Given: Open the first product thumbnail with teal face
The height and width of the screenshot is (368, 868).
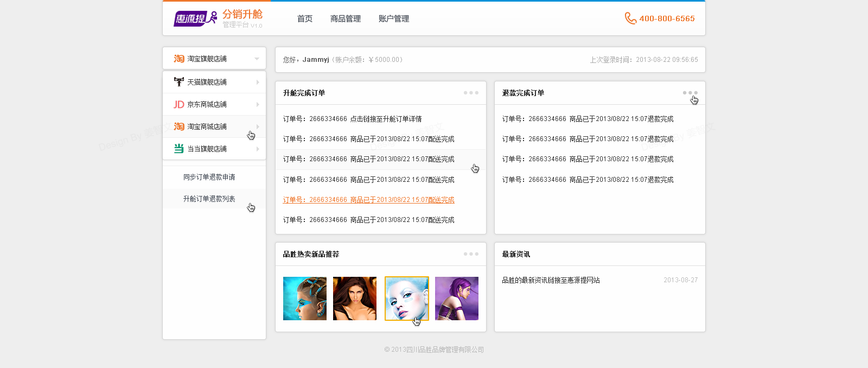Looking at the screenshot, I should (x=305, y=299).
